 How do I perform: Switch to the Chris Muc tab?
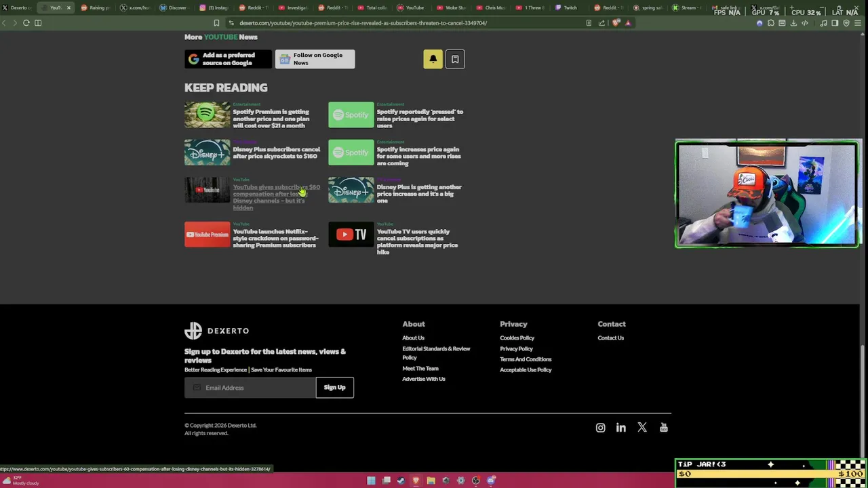pos(490,7)
